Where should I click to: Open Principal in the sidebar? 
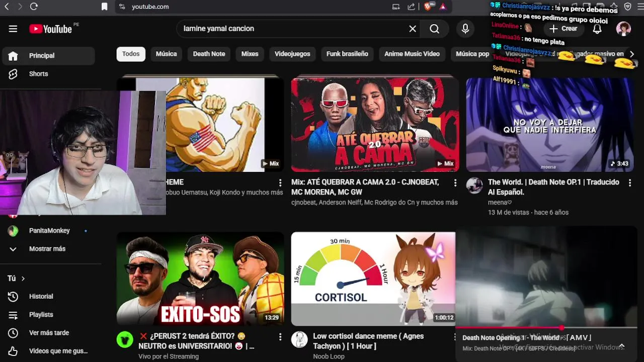[48, 56]
